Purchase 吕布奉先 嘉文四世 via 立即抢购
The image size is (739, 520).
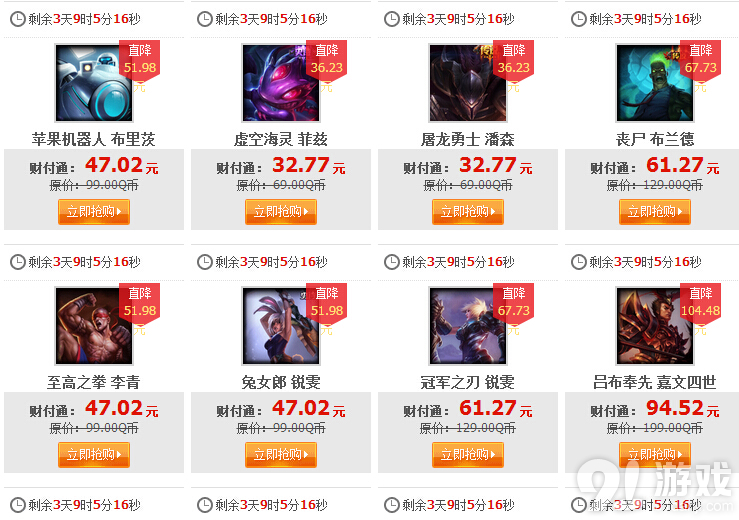tap(655, 455)
